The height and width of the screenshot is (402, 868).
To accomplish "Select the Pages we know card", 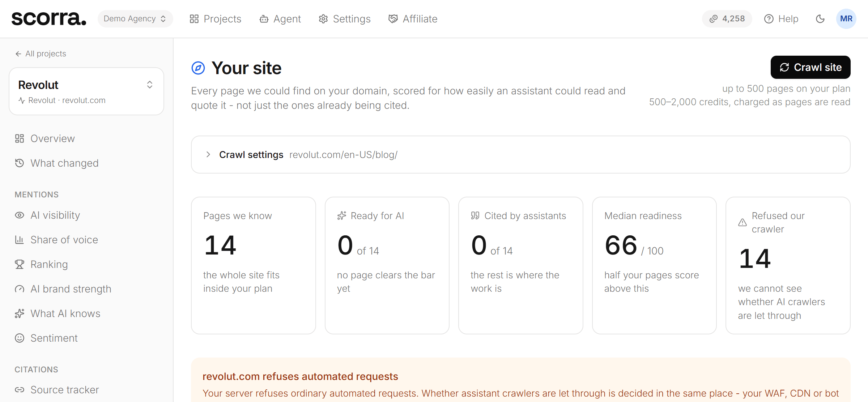I will coord(254,266).
